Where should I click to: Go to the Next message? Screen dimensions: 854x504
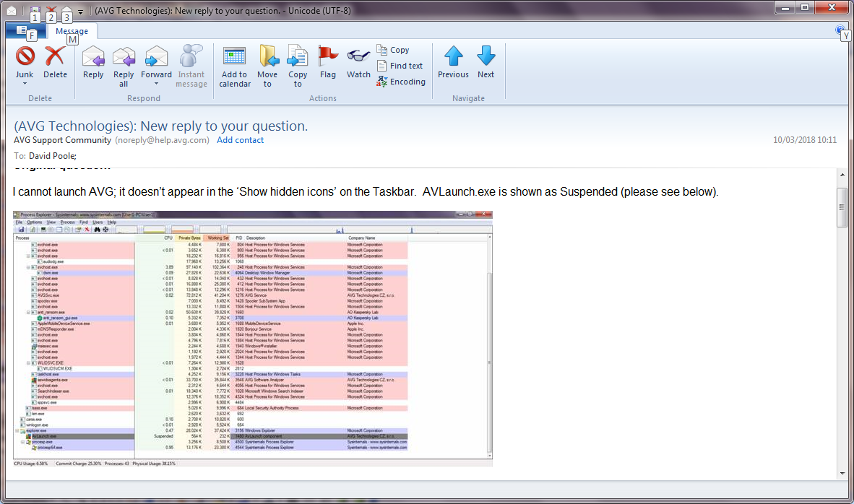(x=486, y=63)
